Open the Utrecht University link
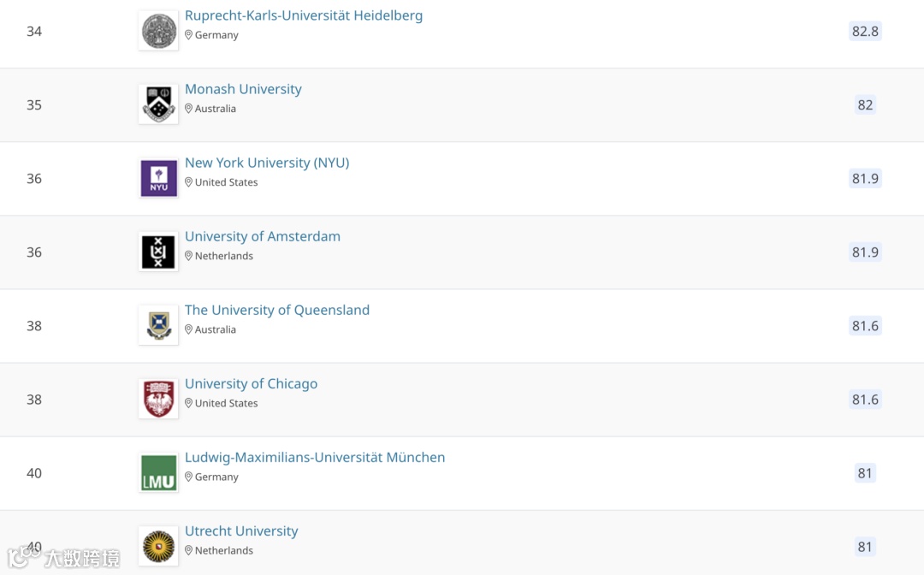The height and width of the screenshot is (575, 924). tap(241, 531)
